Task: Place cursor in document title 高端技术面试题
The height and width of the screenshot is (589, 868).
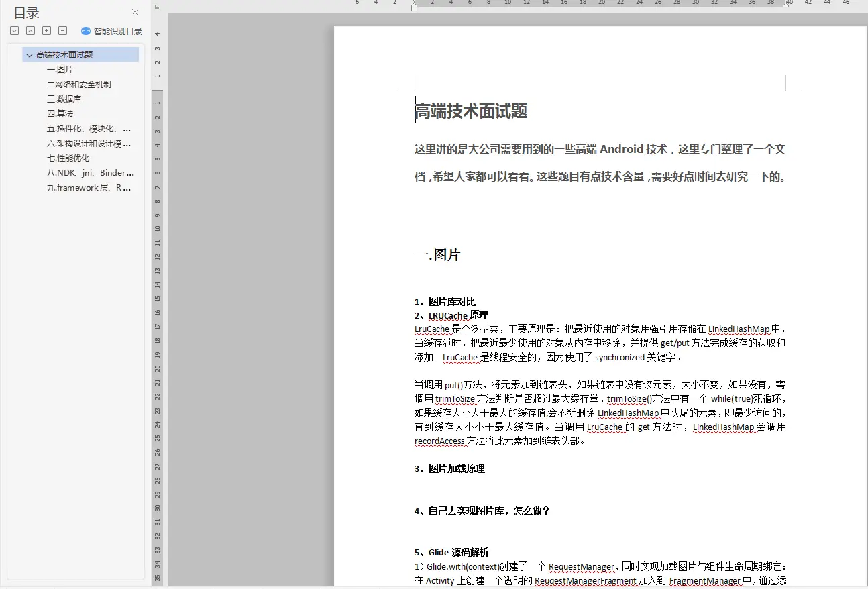Action: 471,111
